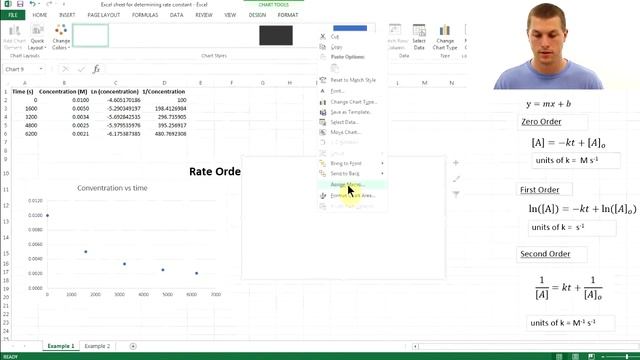The image size is (640, 360).
Task: Expand the Send to Back submenu
Action: click(x=352, y=174)
